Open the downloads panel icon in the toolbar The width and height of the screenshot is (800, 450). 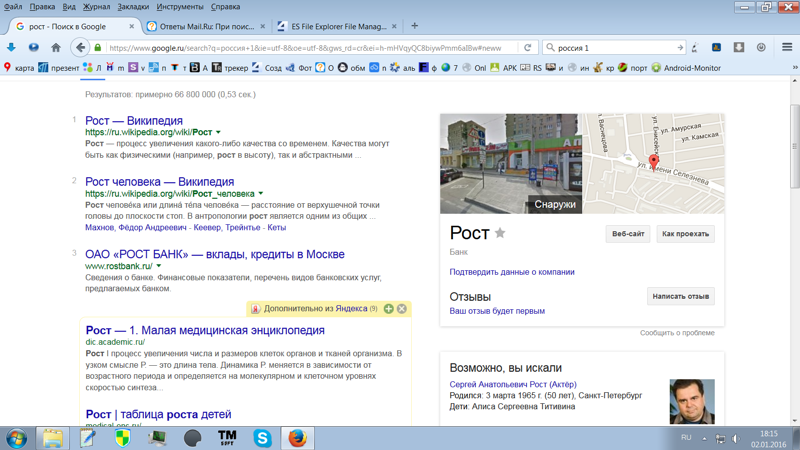coord(738,47)
